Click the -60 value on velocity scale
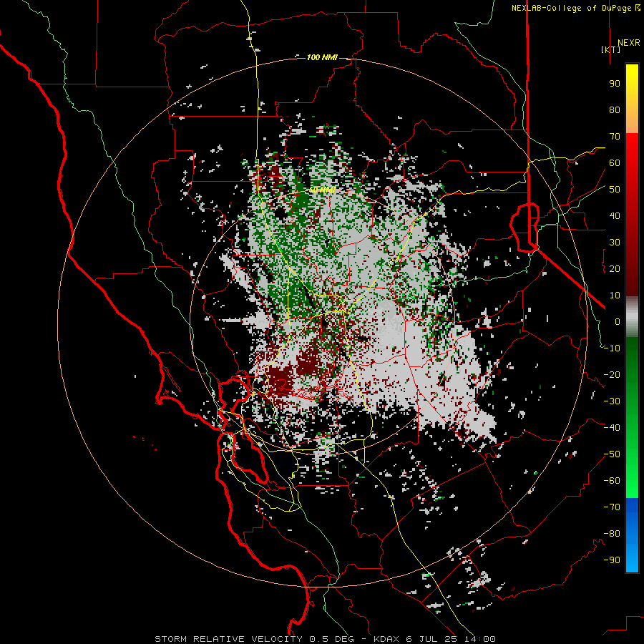The height and width of the screenshot is (644, 644). tap(612, 481)
